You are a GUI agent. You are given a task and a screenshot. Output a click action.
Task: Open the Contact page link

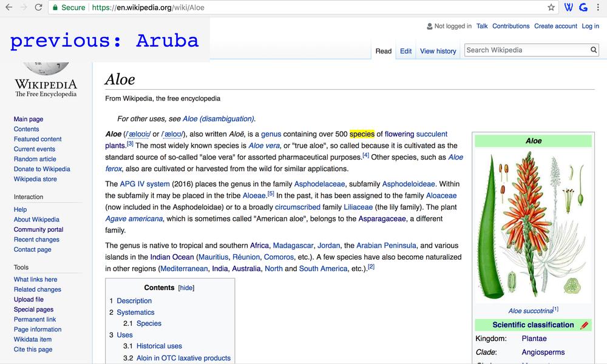33,249
